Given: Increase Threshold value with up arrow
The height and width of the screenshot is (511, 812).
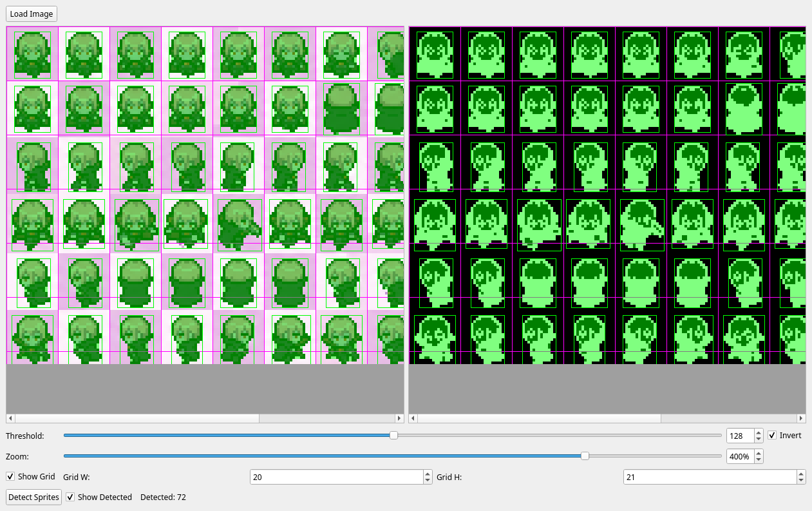Looking at the screenshot, I should coord(759,432).
